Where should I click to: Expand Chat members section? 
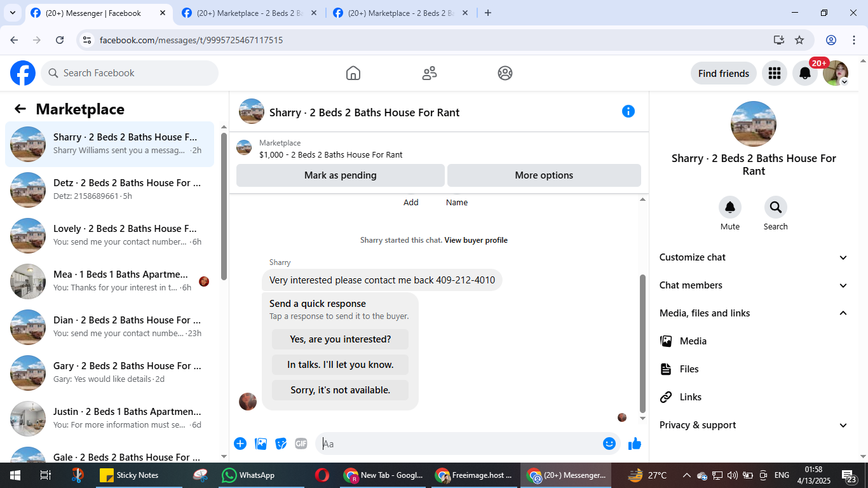[754, 285]
